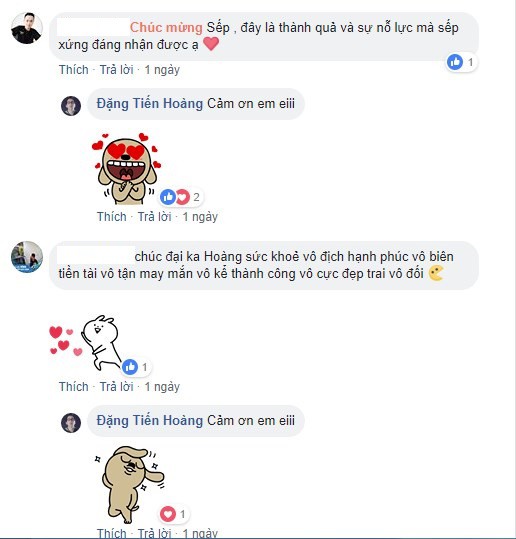Click the like reaction icon on first comment

[455, 62]
